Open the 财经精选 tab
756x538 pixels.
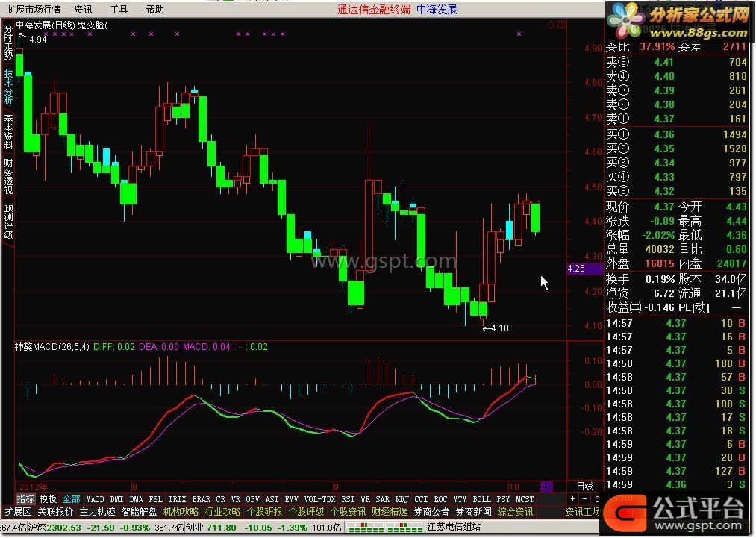coord(389,511)
